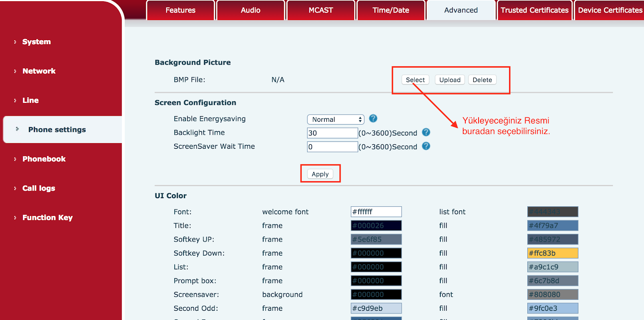Select the Title fill color swatch #4f79a7
This screenshot has width=644, height=320.
coord(553,226)
